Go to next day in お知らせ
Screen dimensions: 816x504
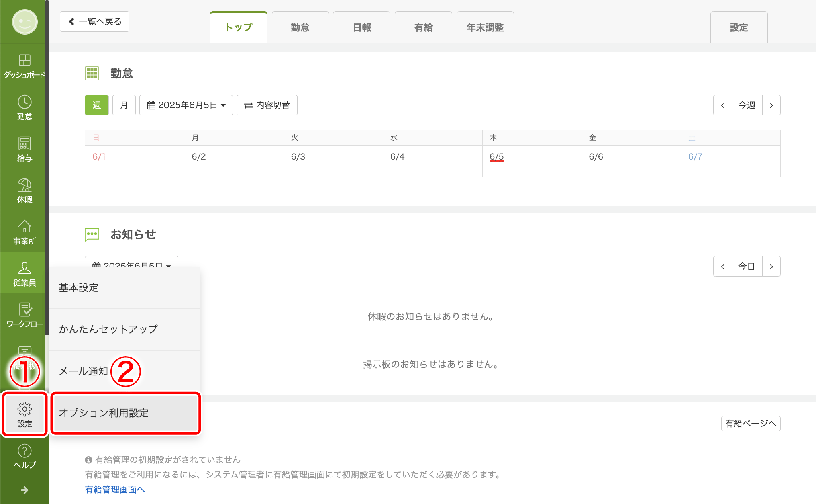(771, 266)
